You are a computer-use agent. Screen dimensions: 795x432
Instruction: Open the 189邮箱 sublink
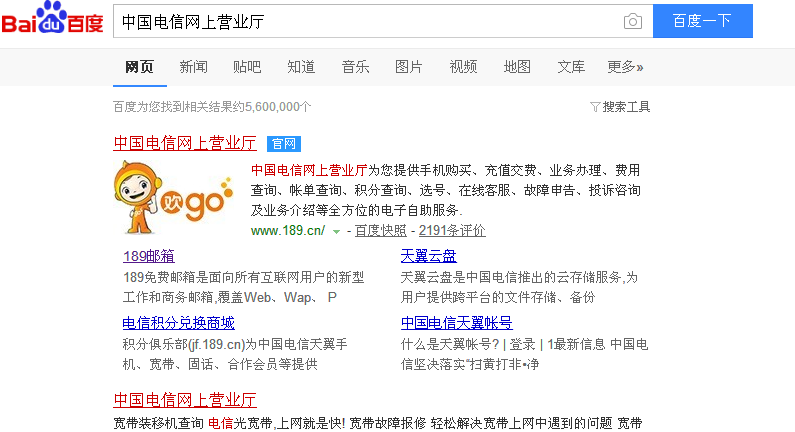coord(148,255)
